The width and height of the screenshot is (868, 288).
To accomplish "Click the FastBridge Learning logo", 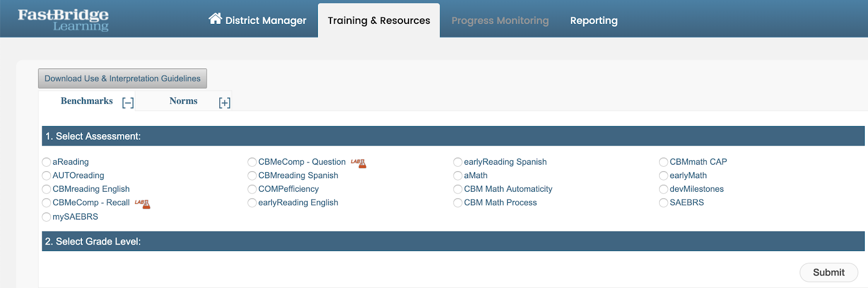I will click(63, 20).
